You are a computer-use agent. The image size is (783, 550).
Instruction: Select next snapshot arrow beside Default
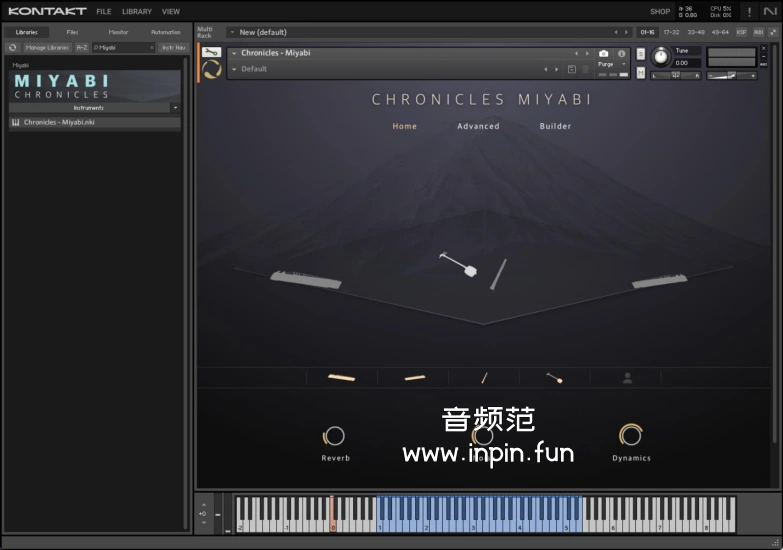pos(556,69)
